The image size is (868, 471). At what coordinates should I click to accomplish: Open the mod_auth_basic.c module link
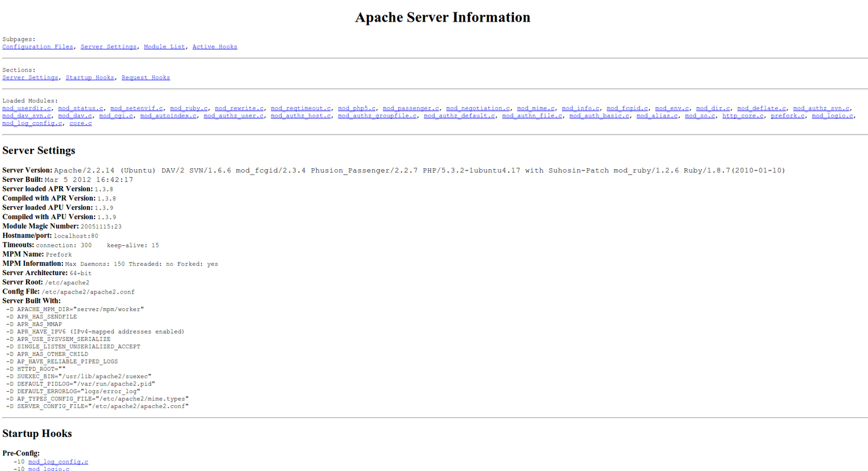(599, 116)
